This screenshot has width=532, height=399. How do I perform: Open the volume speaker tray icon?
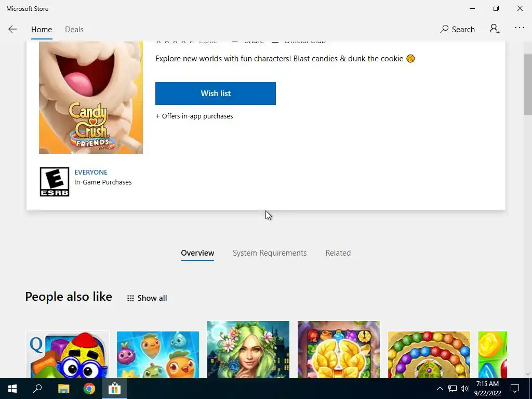(464, 389)
